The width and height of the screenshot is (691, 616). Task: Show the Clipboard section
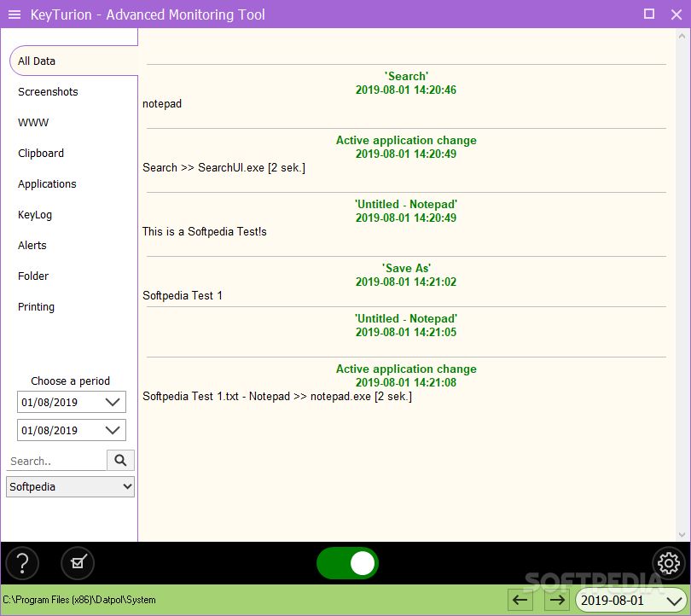41,154
